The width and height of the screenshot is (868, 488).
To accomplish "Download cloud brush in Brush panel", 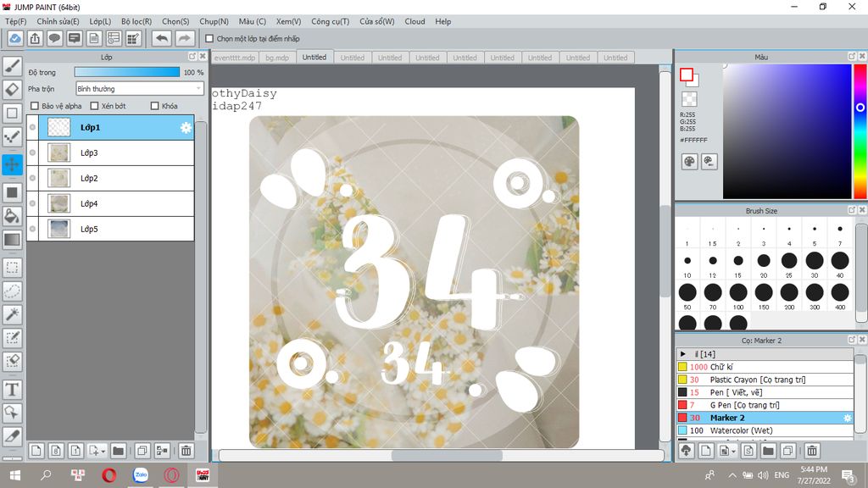I will click(x=687, y=451).
